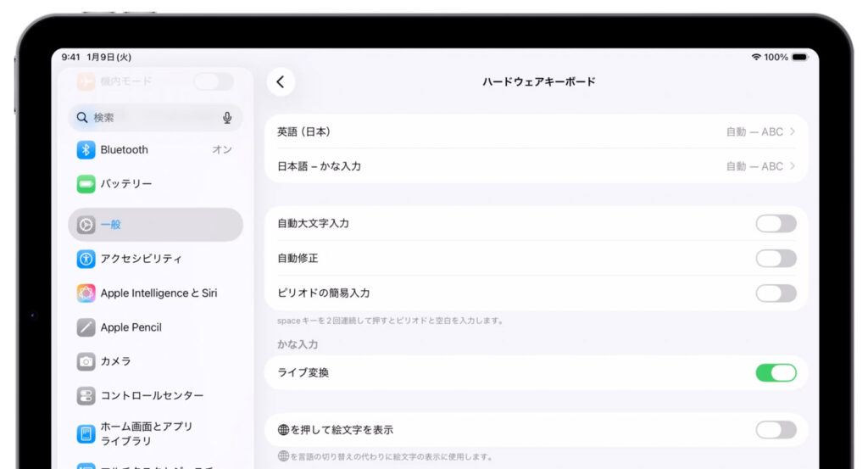This screenshot has height=469, width=868.
Task: Toggle the faded 機内モード switch
Action: (214, 81)
